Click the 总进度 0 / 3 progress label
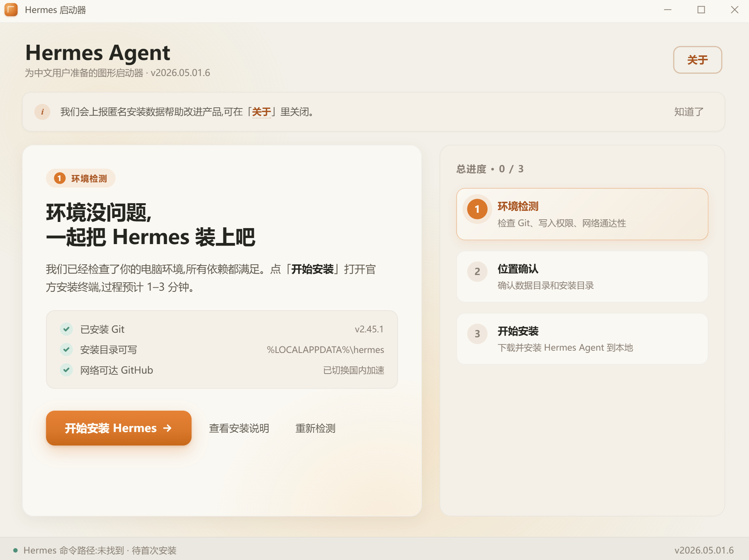This screenshot has height=560, width=749. [490, 169]
